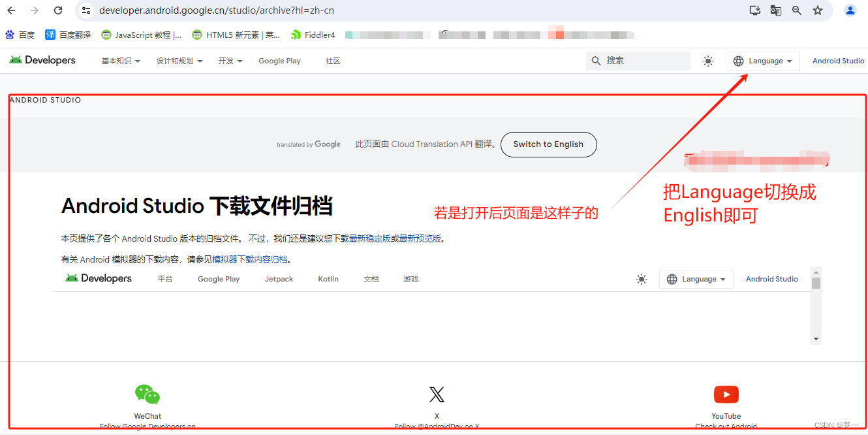
Task: Click the zoom magnifier icon in address bar
Action: pyautogui.click(x=797, y=10)
